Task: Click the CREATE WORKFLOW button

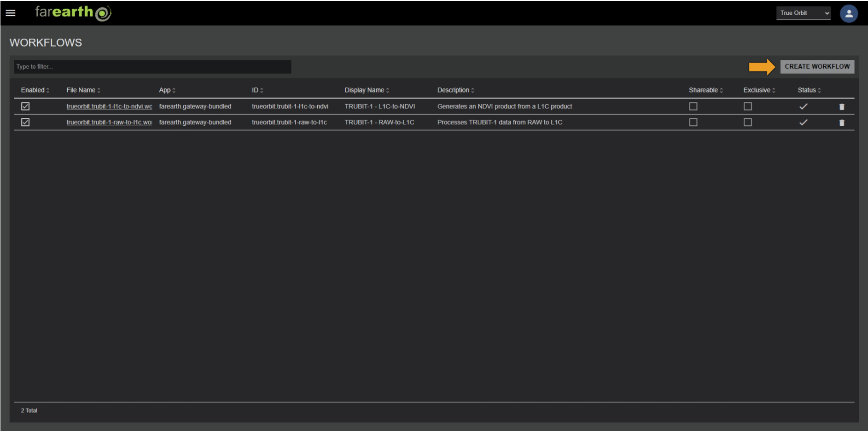Action: tap(817, 67)
